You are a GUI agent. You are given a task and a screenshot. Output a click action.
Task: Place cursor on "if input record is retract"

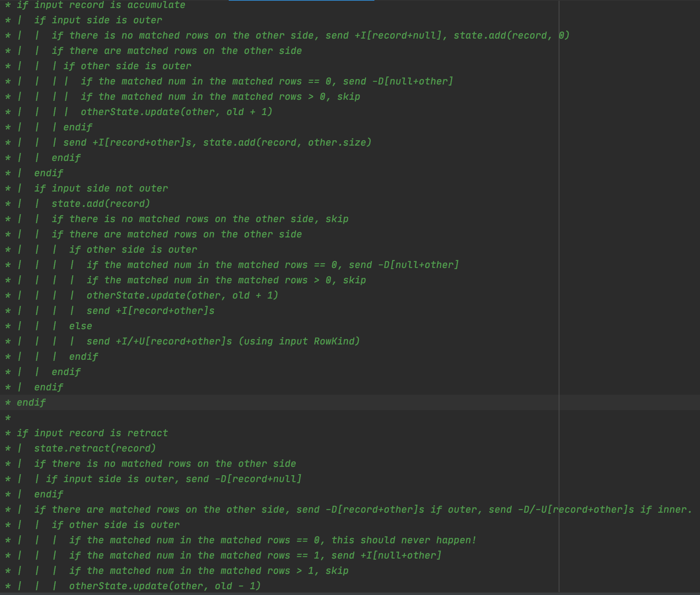(x=92, y=433)
